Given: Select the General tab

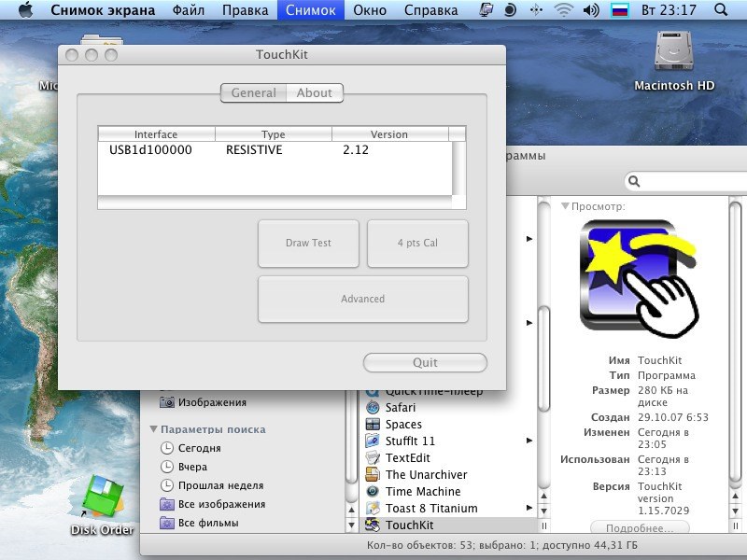Looking at the screenshot, I should coord(253,92).
